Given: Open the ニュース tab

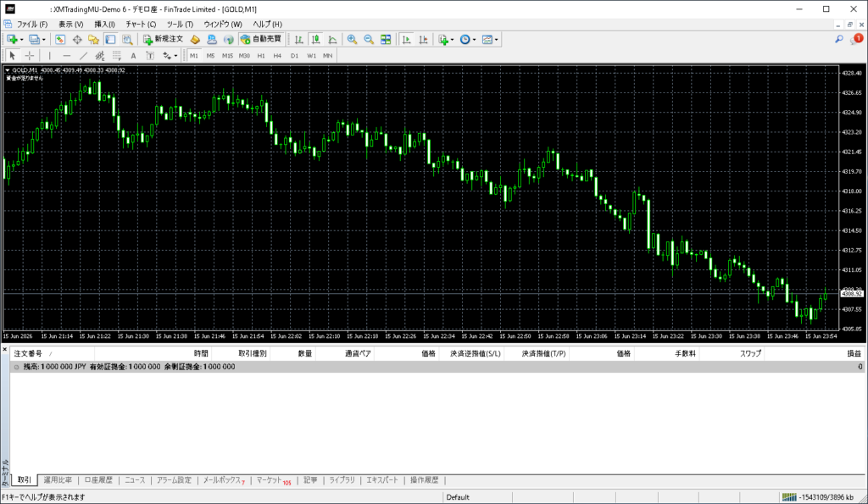Looking at the screenshot, I should pyautogui.click(x=135, y=480).
